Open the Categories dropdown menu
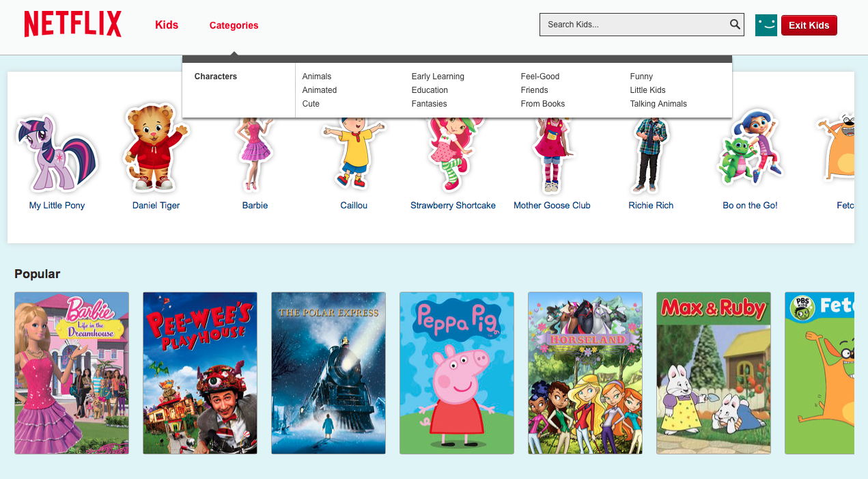The width and height of the screenshot is (868, 479). point(234,25)
